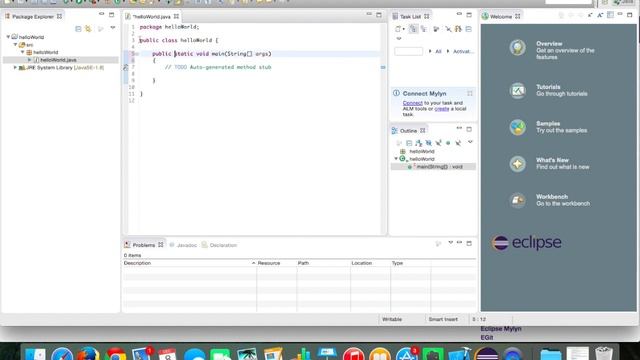
Task: Click New Task icon in Task List
Action: coord(398,29)
